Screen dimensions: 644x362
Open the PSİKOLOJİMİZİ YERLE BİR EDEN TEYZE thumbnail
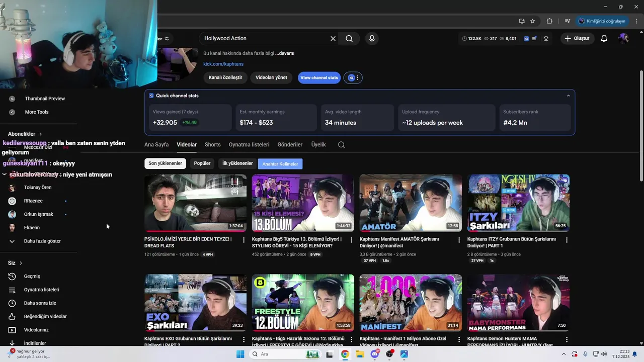click(x=195, y=203)
